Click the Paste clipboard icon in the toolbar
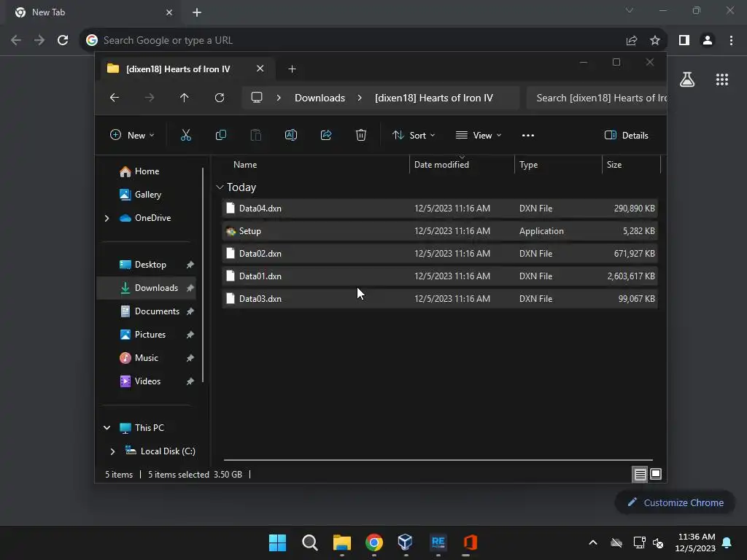This screenshot has height=560, width=747. coord(256,135)
